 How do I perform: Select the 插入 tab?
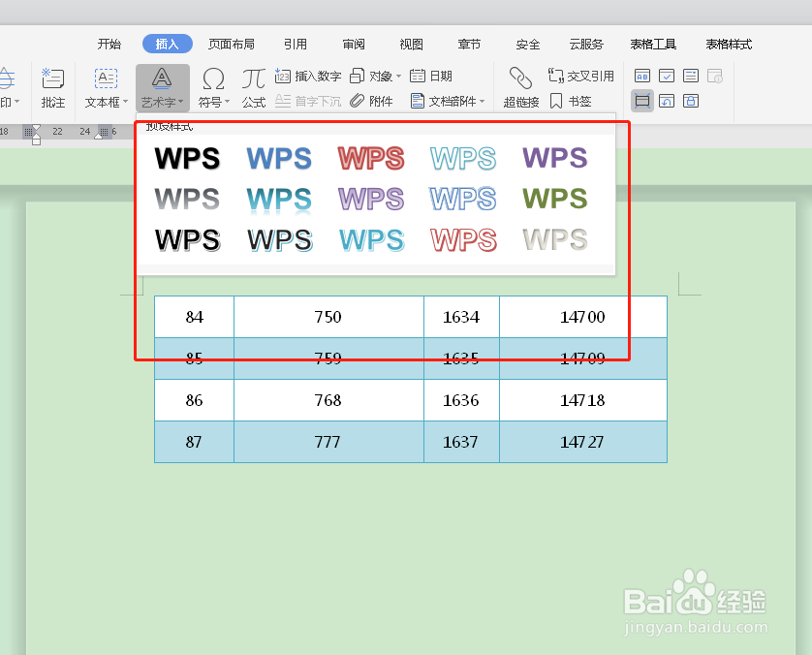168,44
